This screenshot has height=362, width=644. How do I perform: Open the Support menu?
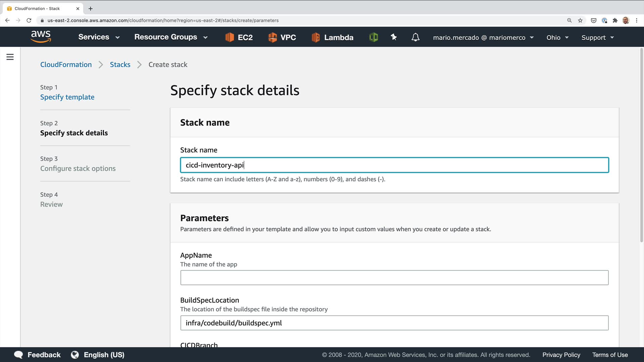point(597,38)
